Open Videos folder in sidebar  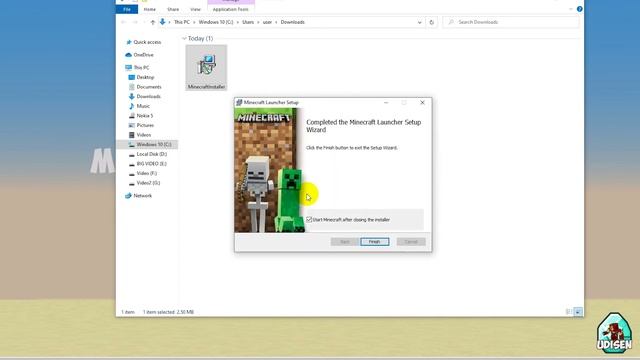point(144,135)
